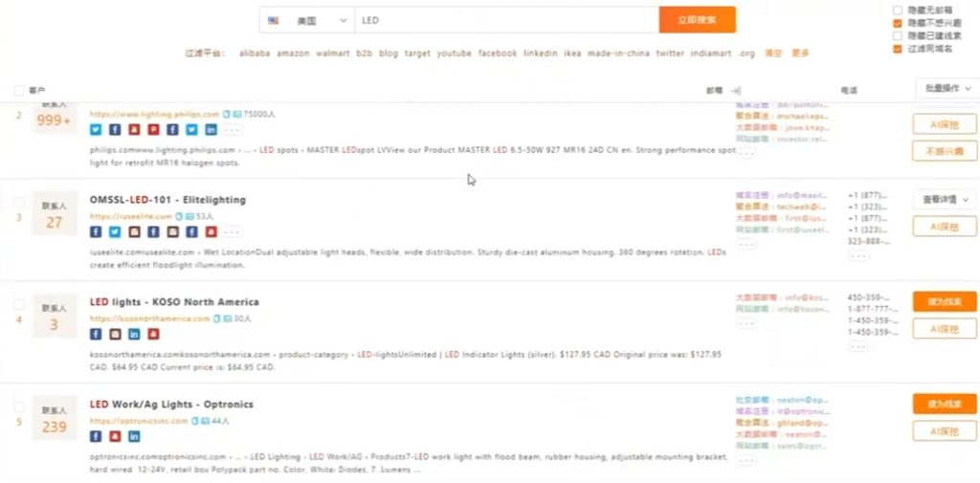Viewport: 980px width, 483px height.
Task: Expand the 批量操作 dropdown
Action: click(x=946, y=88)
